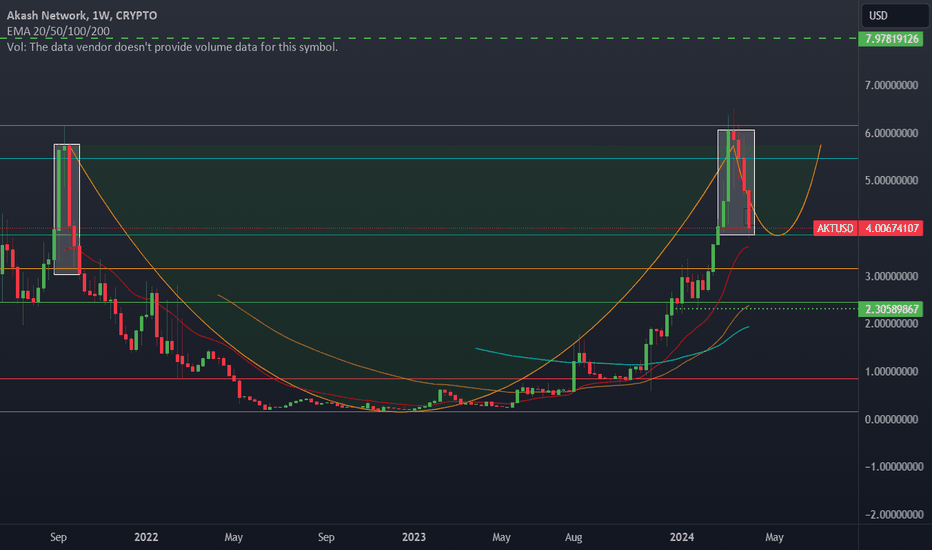This screenshot has width=932, height=550.
Task: Click the 5.00000000 price axis value
Action: tap(891, 180)
